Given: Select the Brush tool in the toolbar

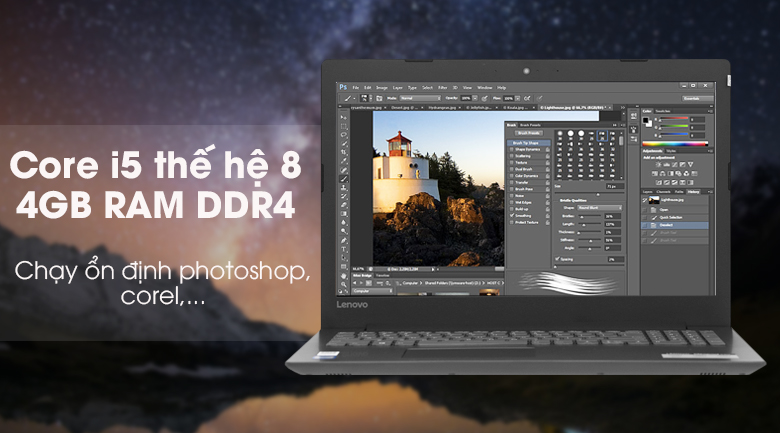Looking at the screenshot, I should tap(343, 179).
